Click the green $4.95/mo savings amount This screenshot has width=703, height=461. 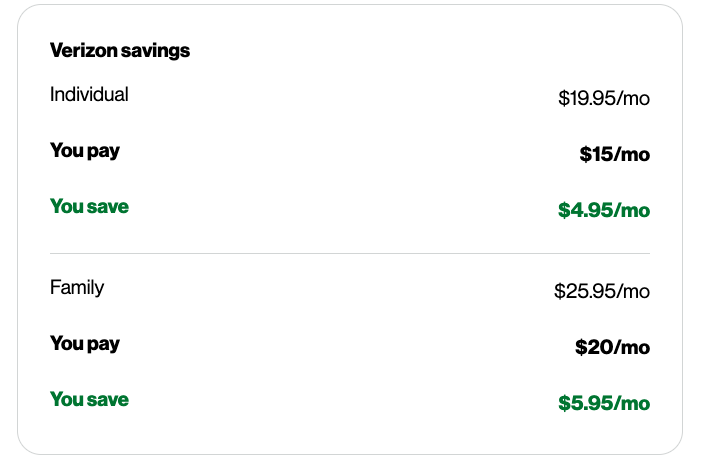[x=604, y=210]
